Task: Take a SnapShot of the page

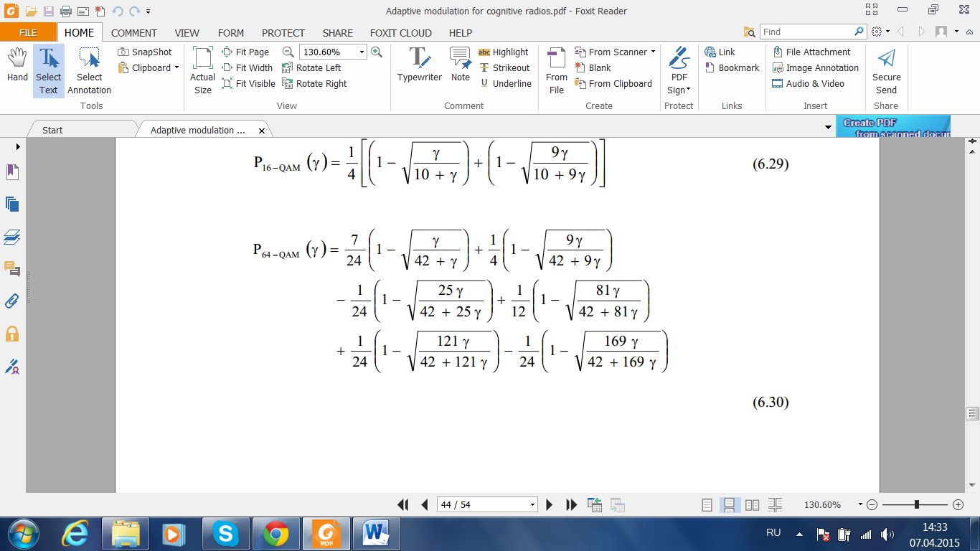Action: (145, 52)
